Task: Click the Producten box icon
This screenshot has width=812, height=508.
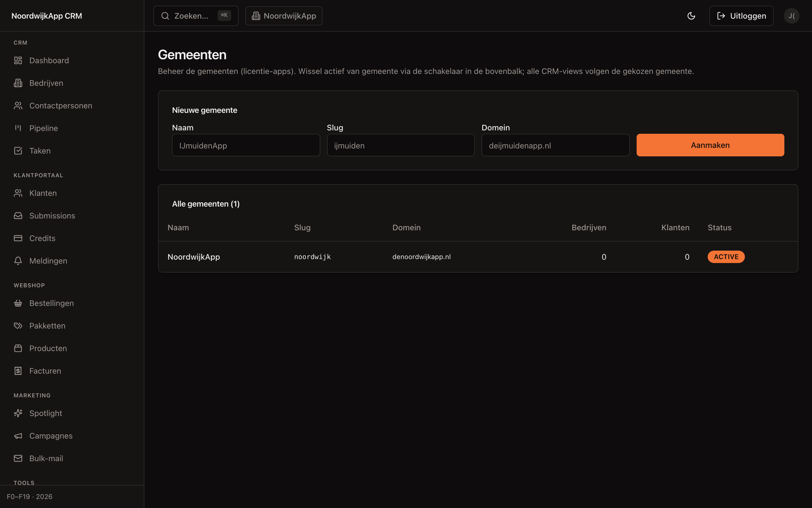Action: click(x=18, y=349)
